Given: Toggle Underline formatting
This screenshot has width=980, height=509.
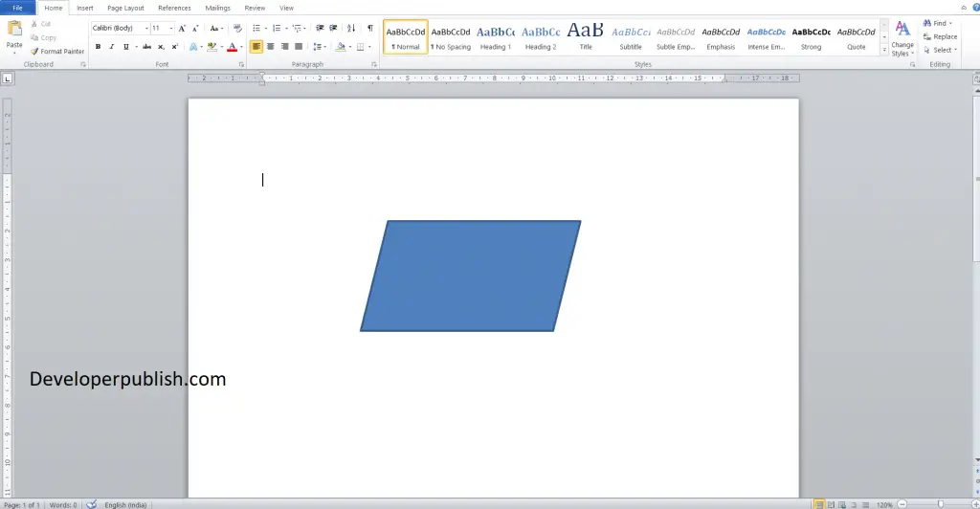Looking at the screenshot, I should [x=125, y=47].
